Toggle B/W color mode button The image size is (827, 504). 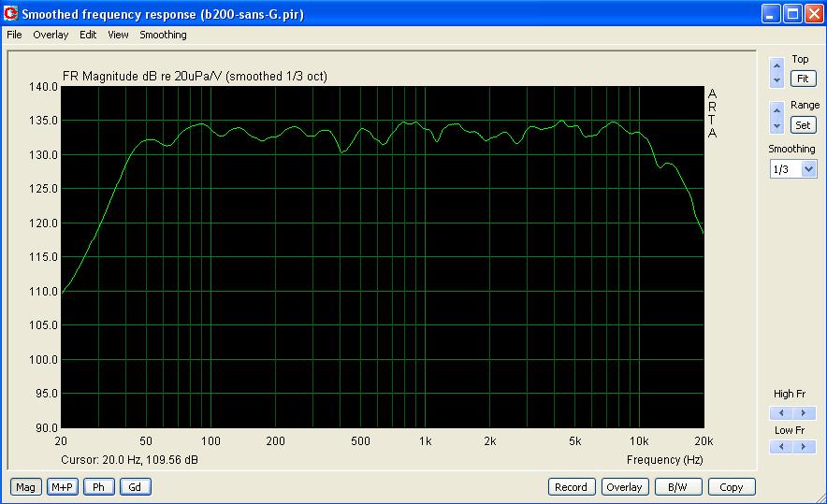pyautogui.click(x=677, y=486)
